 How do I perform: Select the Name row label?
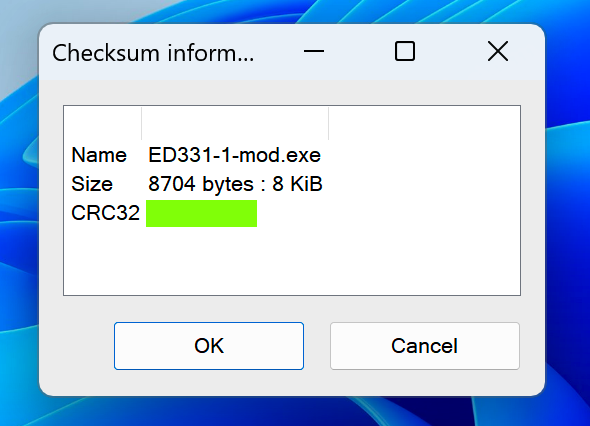coord(99,155)
